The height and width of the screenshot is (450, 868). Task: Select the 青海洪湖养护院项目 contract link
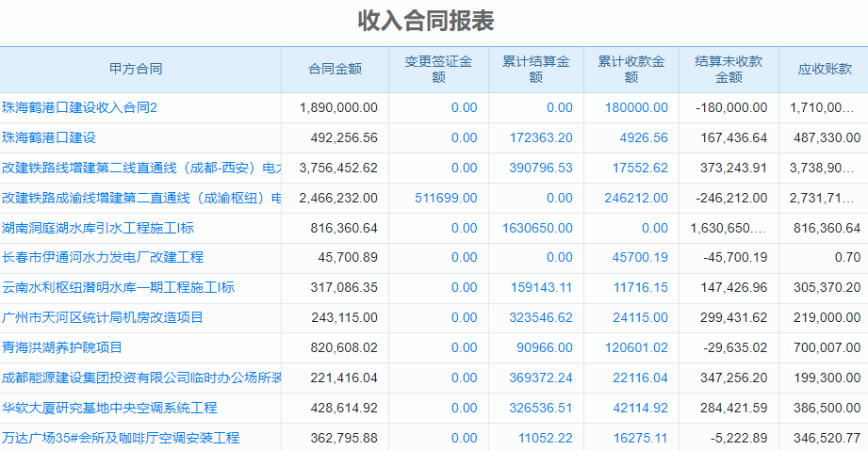pos(62,347)
